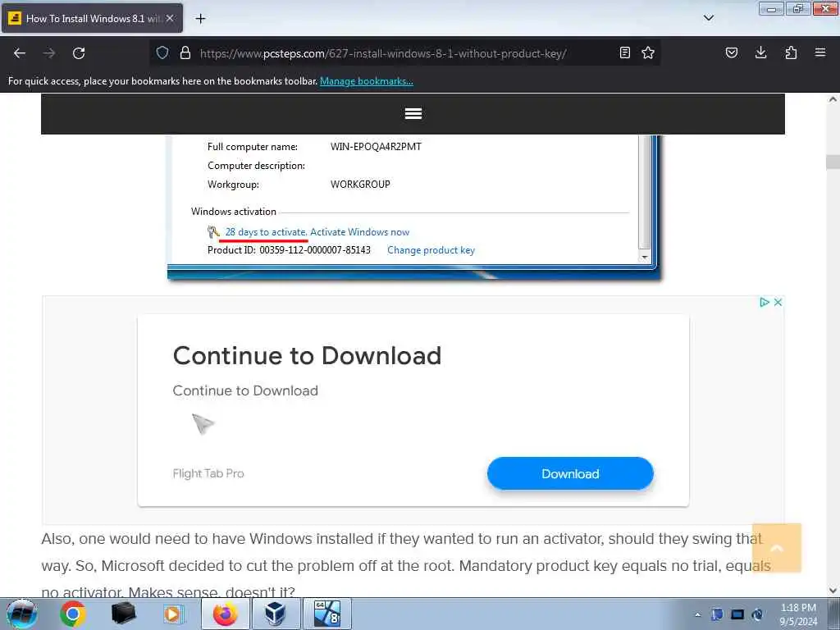Open the Extensions puzzle icon
The height and width of the screenshot is (630, 840).
click(791, 52)
